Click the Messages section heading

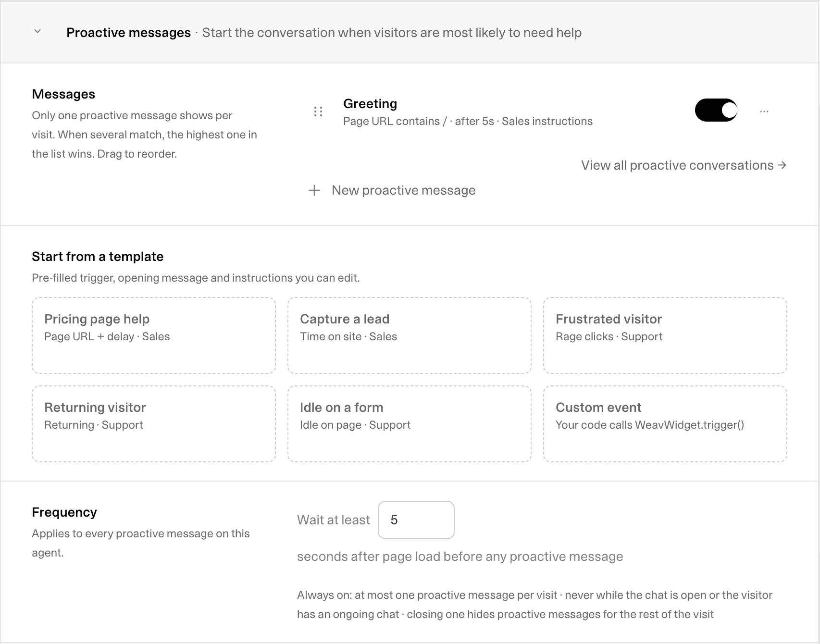point(63,94)
